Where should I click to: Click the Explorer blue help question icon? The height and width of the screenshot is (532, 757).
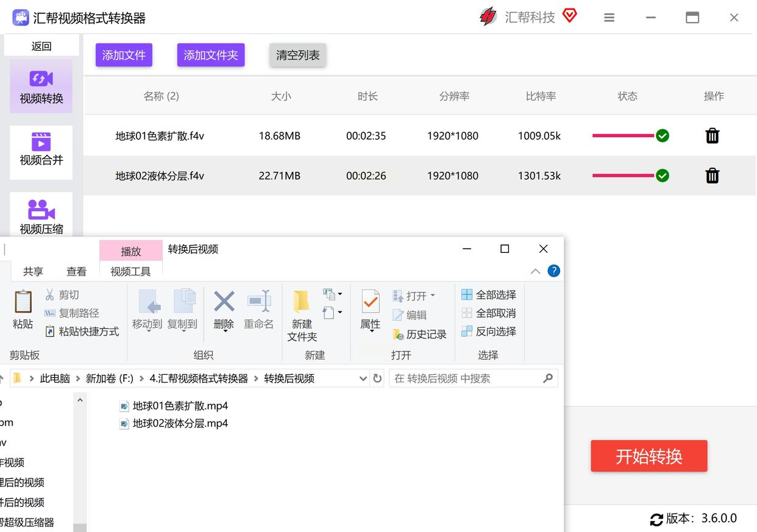pyautogui.click(x=553, y=271)
